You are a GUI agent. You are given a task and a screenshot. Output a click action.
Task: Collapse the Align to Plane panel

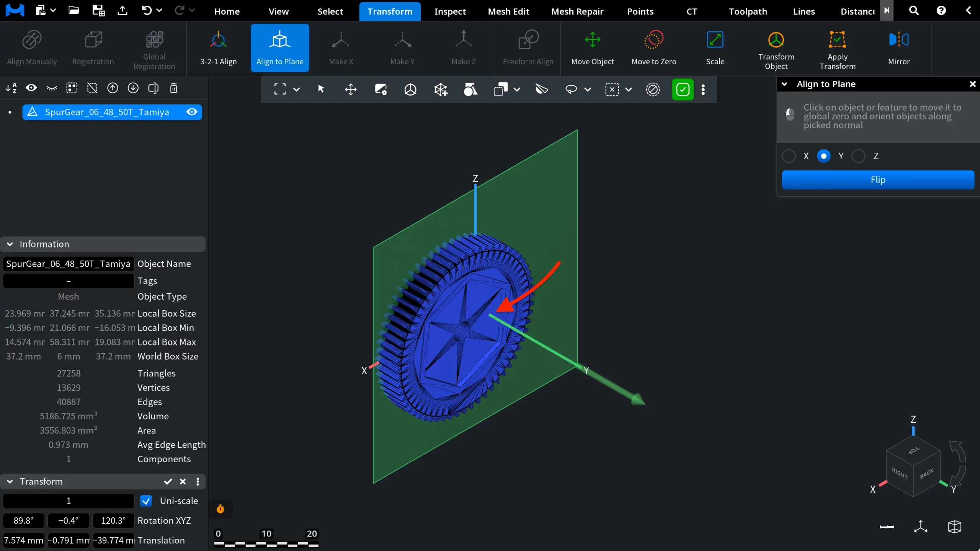pos(784,84)
